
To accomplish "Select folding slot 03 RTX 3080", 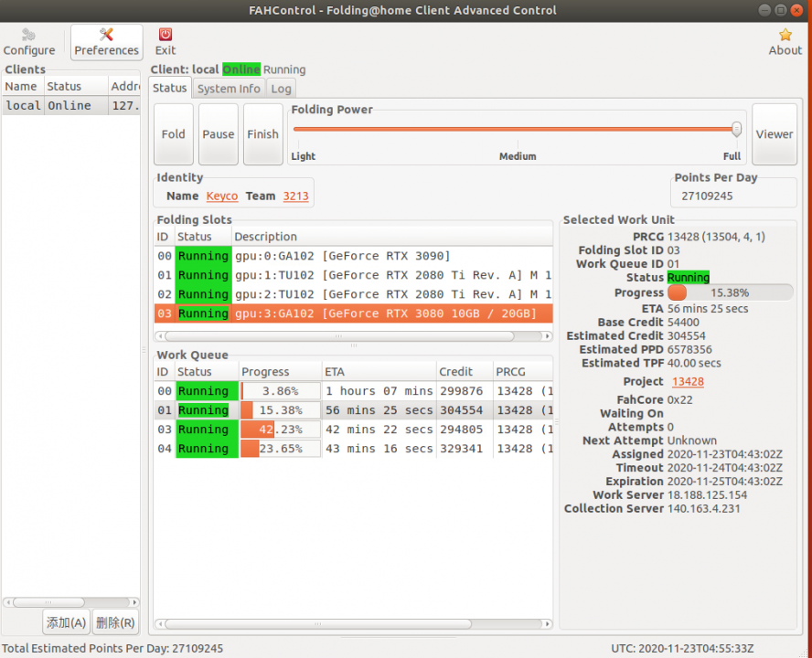I will tap(354, 313).
